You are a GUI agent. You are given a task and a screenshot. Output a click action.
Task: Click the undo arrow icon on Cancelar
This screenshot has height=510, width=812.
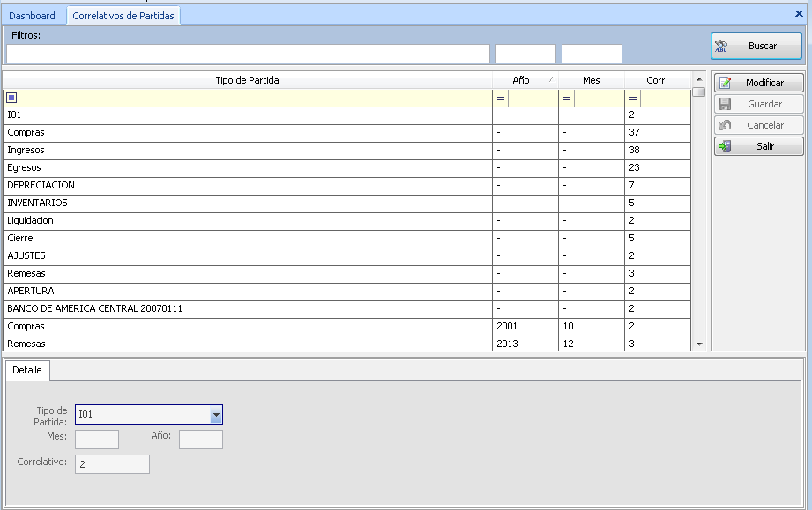726,124
